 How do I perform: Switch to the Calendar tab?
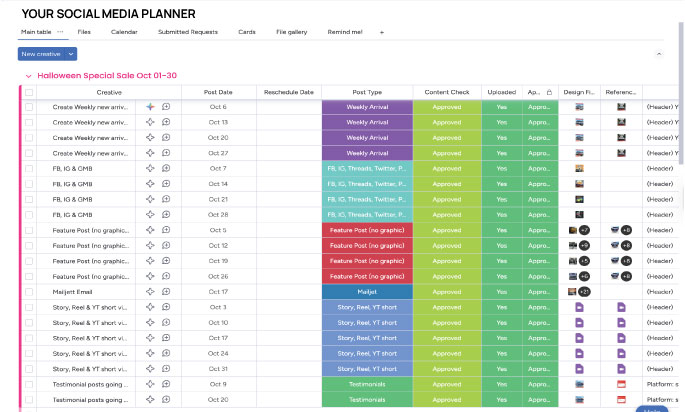[x=124, y=32]
